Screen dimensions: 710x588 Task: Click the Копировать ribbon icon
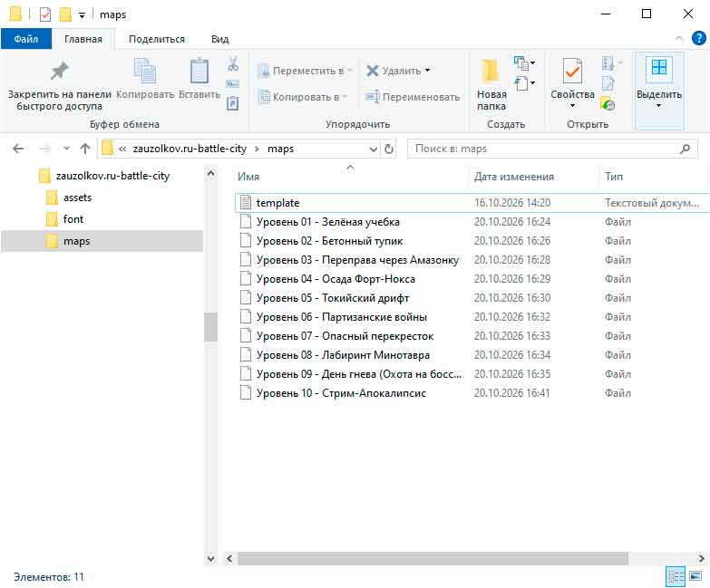(145, 71)
